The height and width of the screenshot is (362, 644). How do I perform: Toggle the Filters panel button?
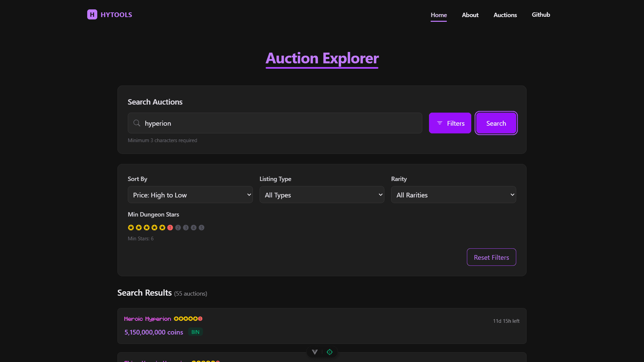[x=450, y=123]
